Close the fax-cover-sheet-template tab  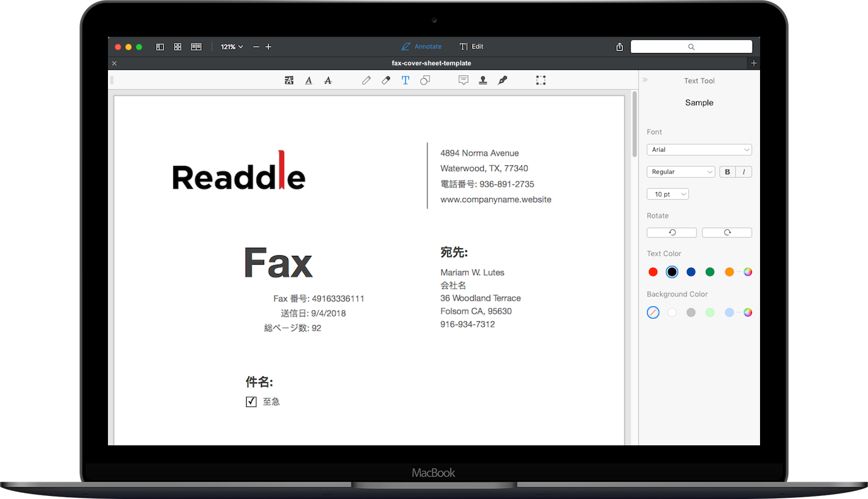[x=114, y=63]
